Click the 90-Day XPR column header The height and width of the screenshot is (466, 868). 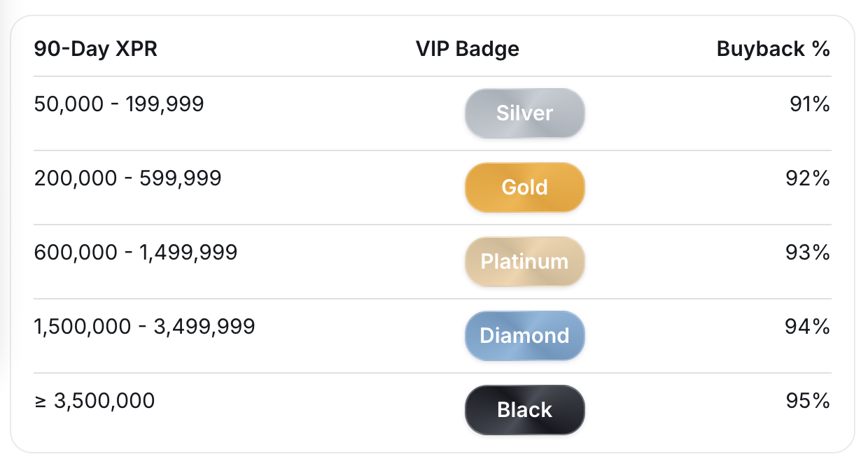95,49
